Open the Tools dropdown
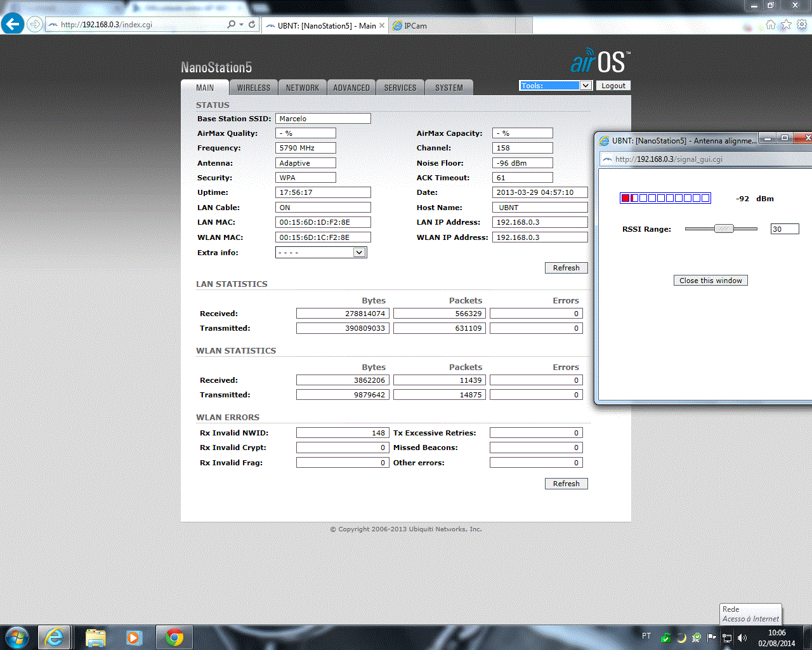 (556, 86)
